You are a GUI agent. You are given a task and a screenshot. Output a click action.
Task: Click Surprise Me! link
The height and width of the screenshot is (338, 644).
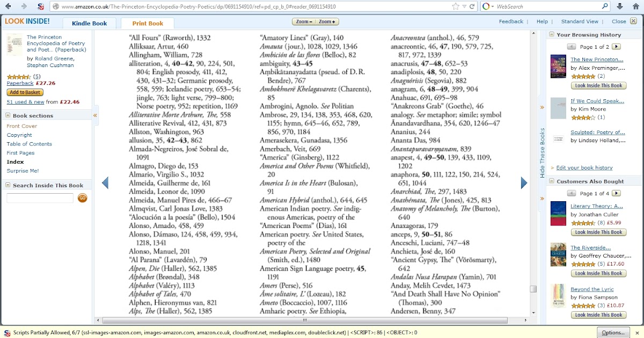(x=23, y=171)
